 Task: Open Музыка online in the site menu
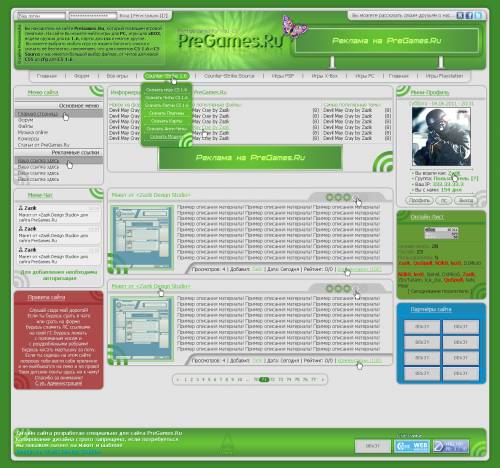(33, 132)
